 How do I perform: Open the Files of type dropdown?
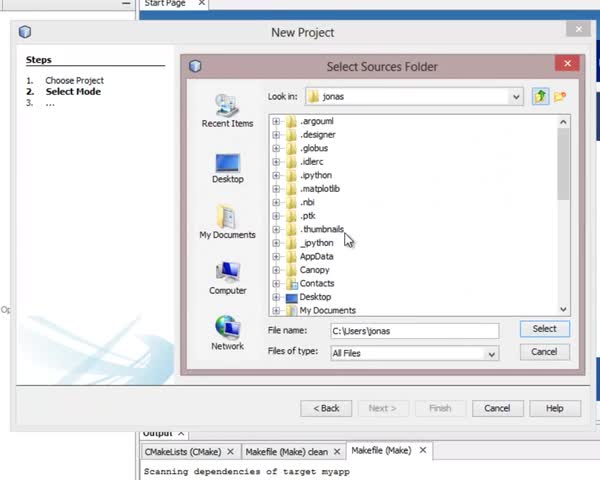click(x=492, y=354)
